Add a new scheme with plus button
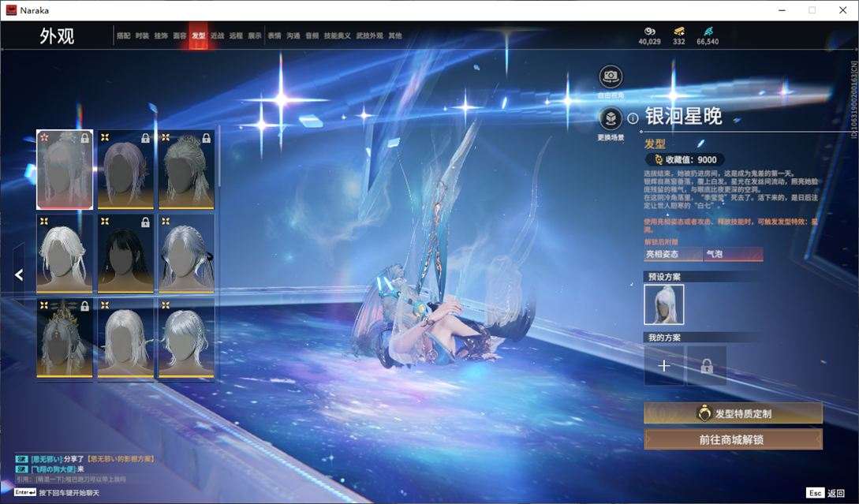This screenshot has width=859, height=504. tap(664, 365)
